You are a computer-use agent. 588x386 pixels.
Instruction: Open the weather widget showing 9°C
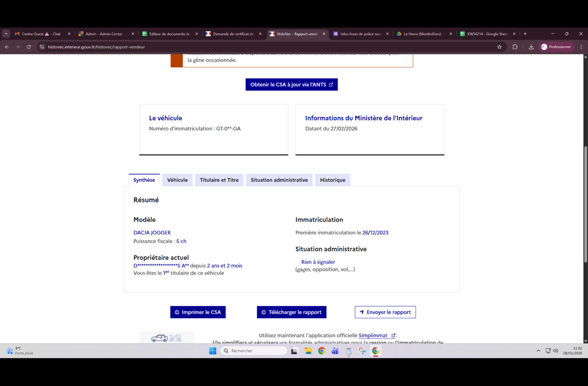click(20, 351)
